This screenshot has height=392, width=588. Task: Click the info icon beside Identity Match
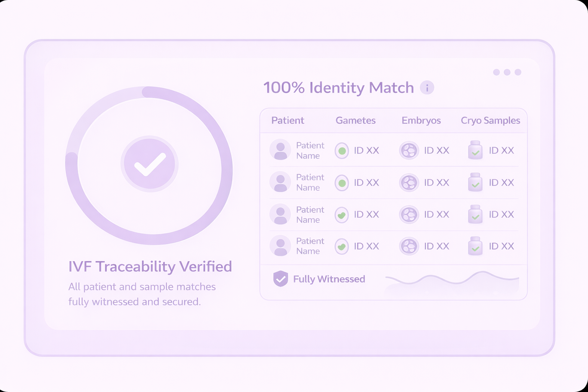click(x=427, y=88)
